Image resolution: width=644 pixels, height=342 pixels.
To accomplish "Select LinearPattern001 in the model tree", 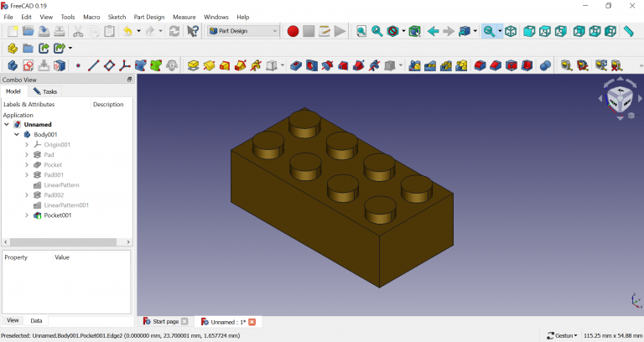I will pyautogui.click(x=66, y=205).
